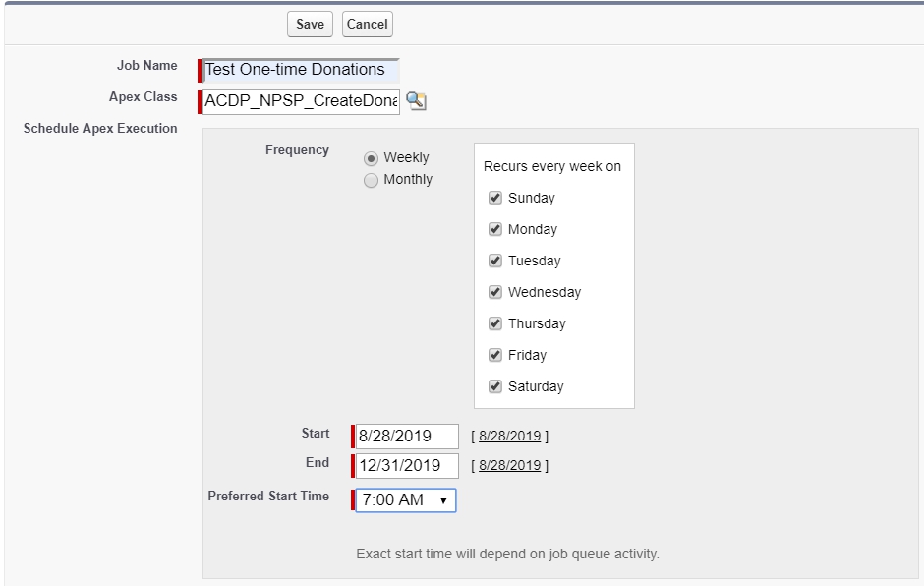Click the End date input field

coord(407,466)
